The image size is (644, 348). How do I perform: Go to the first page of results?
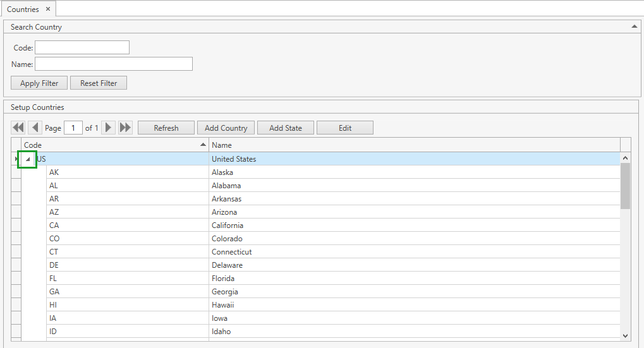[x=18, y=128]
